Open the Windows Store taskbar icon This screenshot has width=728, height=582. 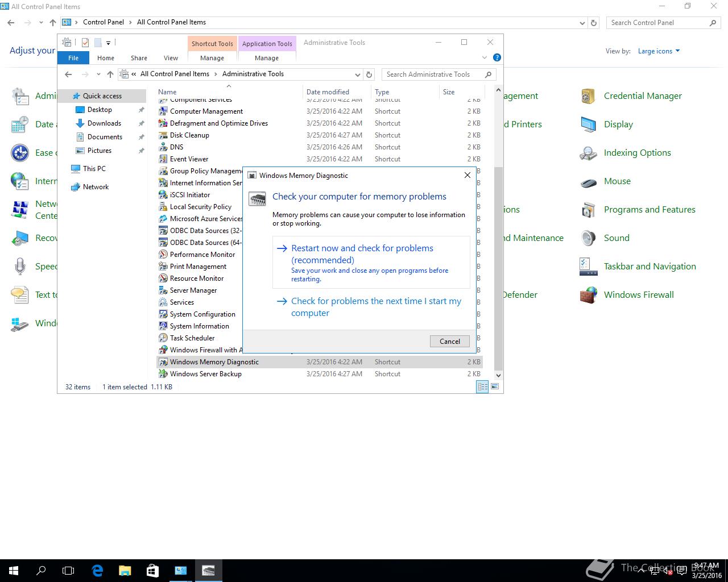coord(152,571)
